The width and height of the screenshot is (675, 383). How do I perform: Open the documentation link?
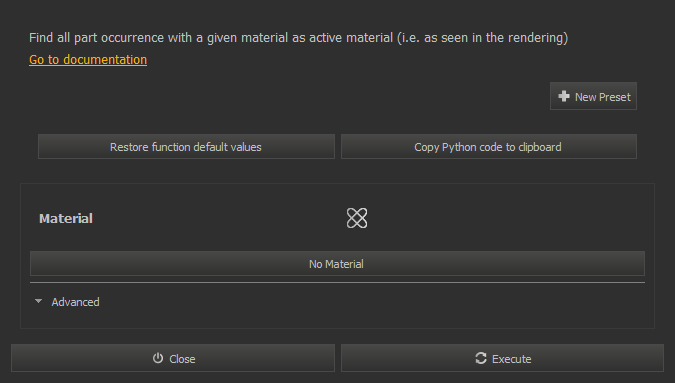pos(88,59)
